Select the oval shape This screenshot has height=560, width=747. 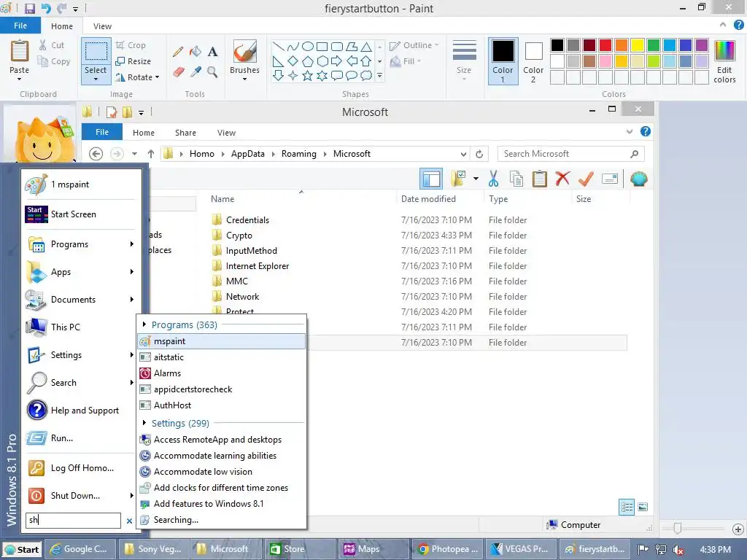tap(308, 46)
